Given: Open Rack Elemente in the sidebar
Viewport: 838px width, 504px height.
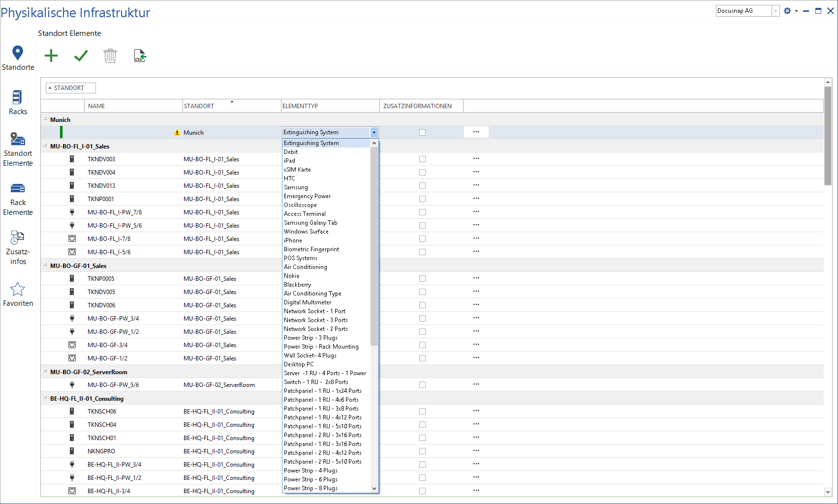Looking at the screenshot, I should [x=18, y=200].
